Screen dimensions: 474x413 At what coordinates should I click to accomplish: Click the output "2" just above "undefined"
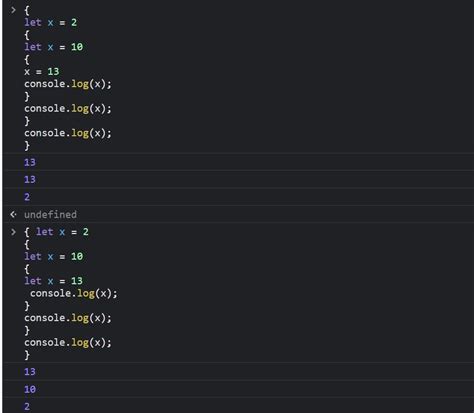pos(27,197)
